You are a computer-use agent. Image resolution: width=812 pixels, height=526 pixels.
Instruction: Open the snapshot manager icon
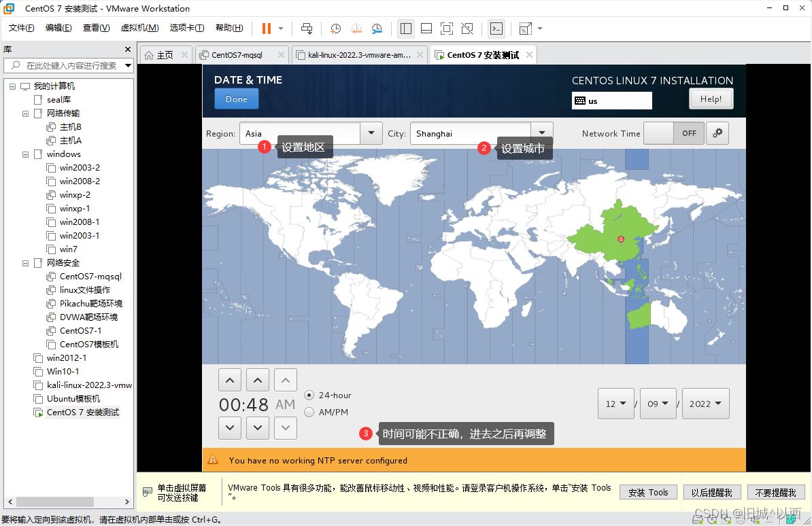(x=377, y=29)
